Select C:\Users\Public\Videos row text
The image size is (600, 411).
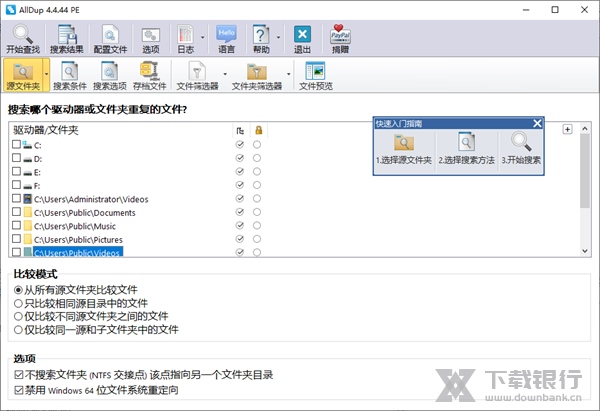tap(78, 253)
